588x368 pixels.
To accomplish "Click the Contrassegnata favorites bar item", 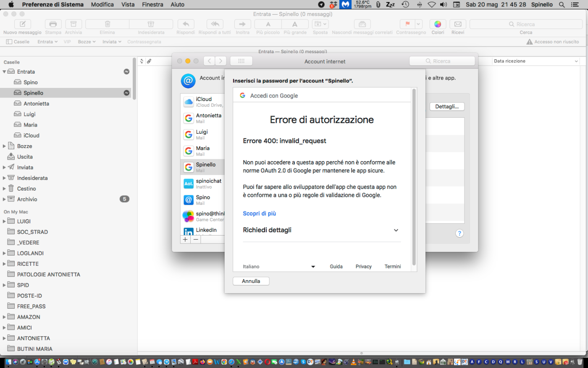I will pos(144,42).
